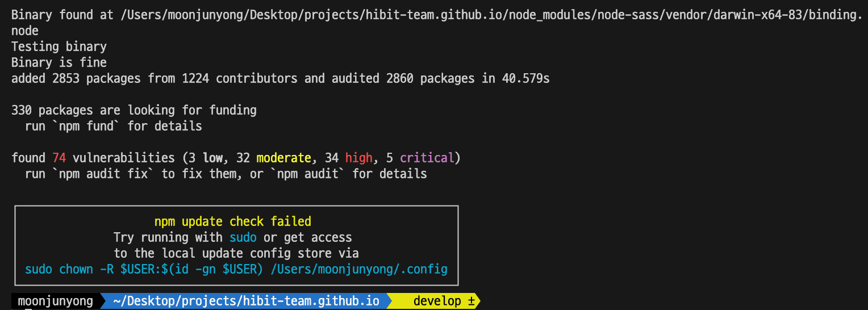
Task: Click the blue ~/Desktop/projects path segment
Action: pyautogui.click(x=246, y=301)
